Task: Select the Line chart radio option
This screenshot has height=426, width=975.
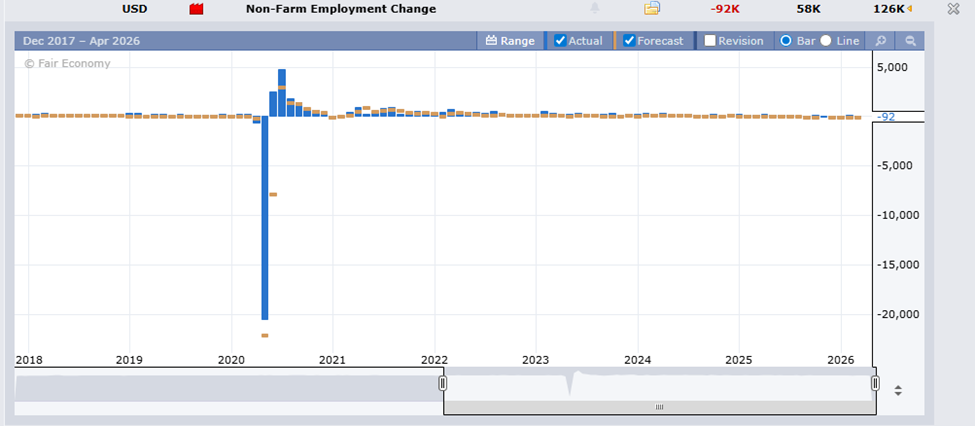Action: point(826,41)
